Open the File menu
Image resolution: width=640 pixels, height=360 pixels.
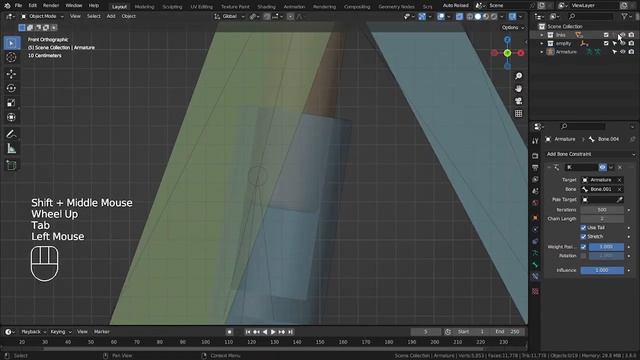[x=18, y=6]
